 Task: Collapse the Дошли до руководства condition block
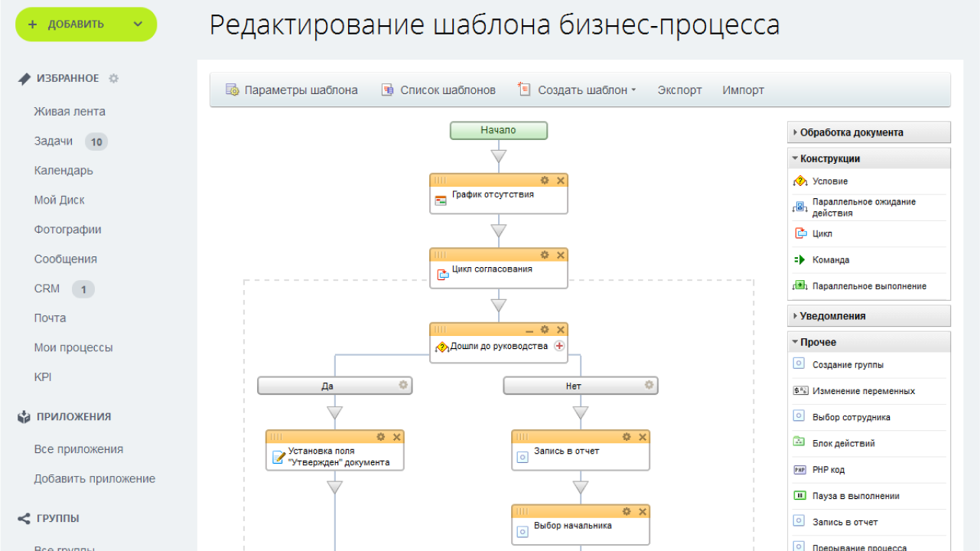tap(529, 330)
